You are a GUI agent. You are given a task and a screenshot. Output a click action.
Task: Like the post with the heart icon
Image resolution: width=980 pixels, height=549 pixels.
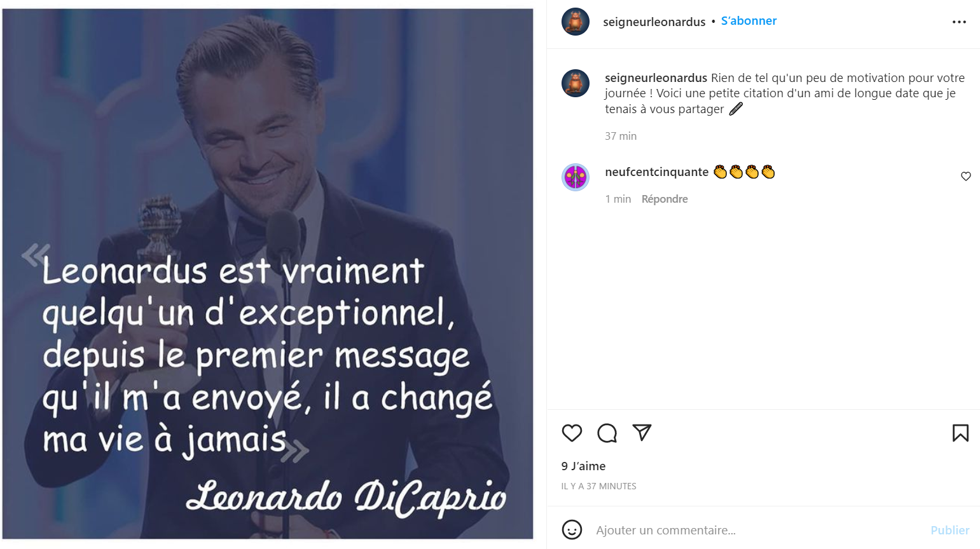coord(572,433)
